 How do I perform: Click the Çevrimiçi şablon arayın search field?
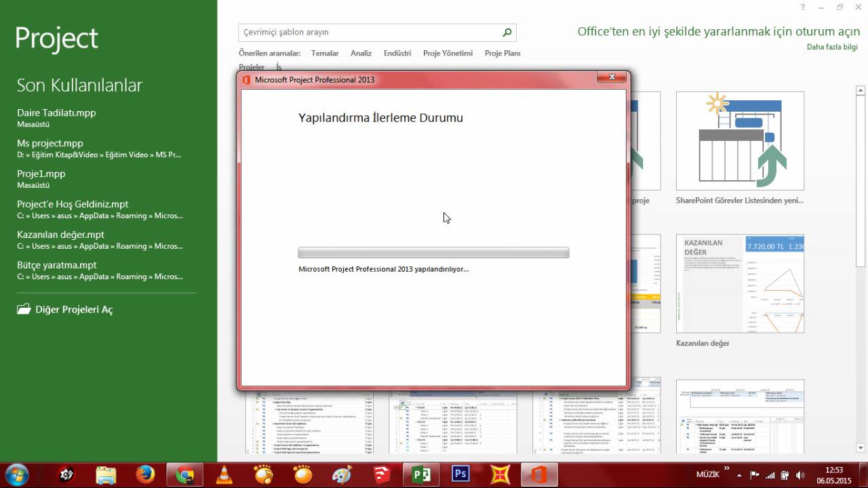click(370, 33)
